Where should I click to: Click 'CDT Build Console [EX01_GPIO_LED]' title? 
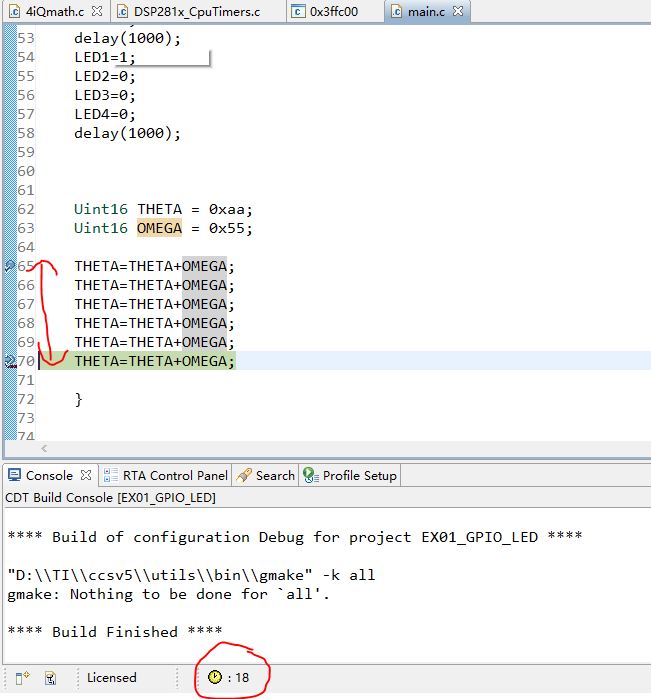pyautogui.click(x=111, y=498)
